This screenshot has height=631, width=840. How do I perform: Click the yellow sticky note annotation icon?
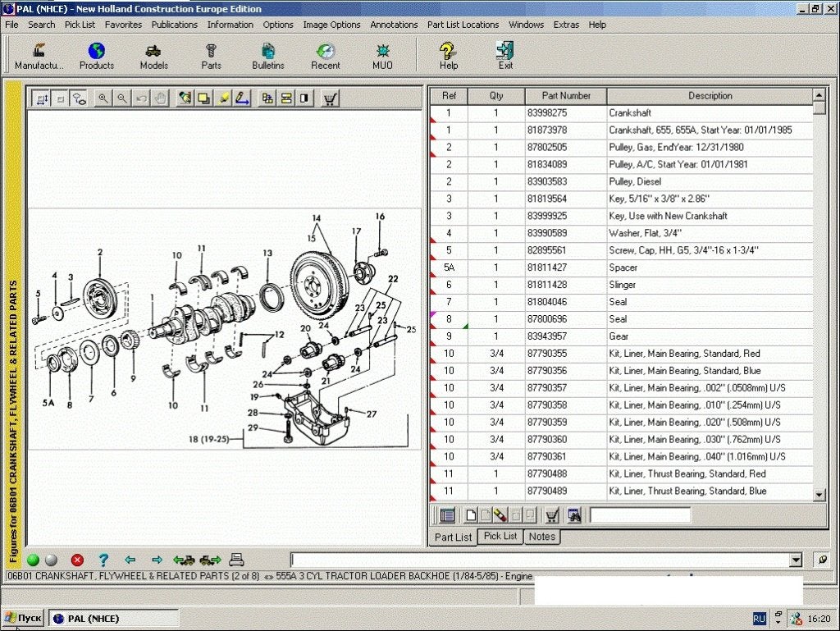(204, 98)
